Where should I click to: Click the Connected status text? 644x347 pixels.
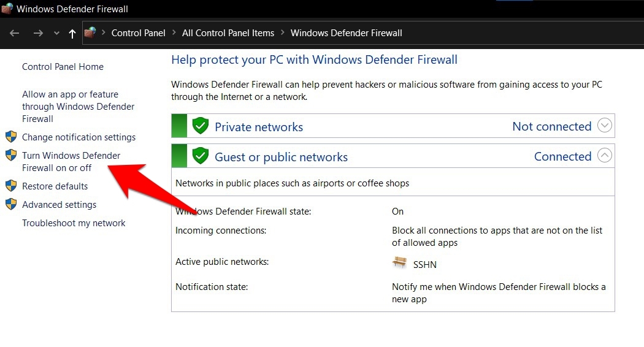pos(562,156)
